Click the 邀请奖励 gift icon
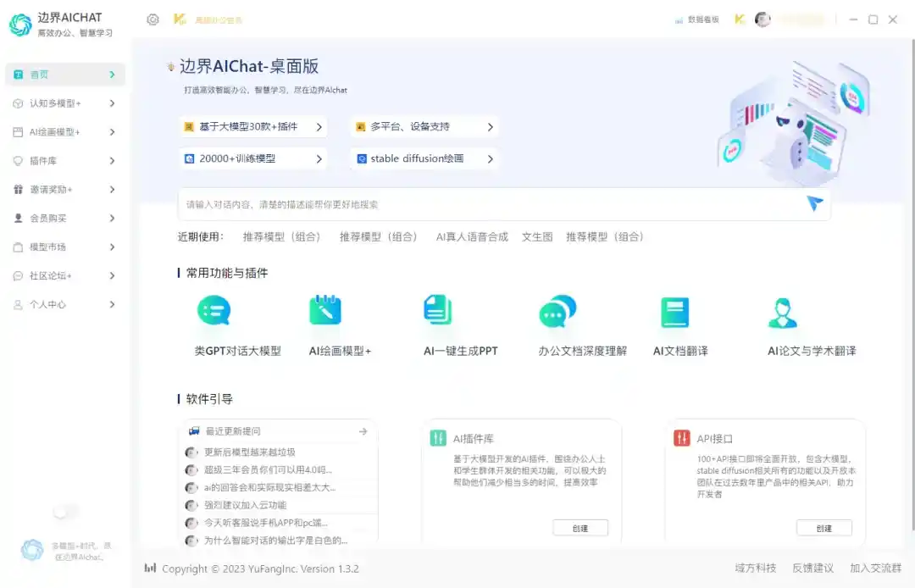 click(18, 190)
